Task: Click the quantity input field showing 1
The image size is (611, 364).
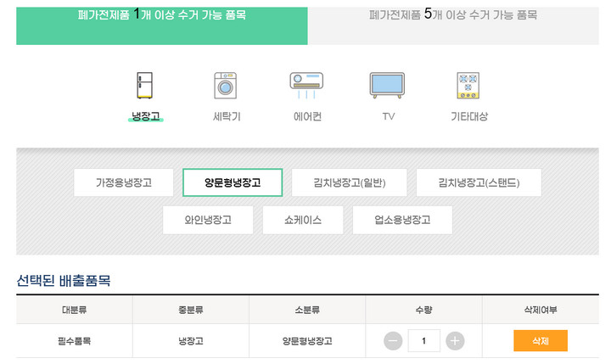Action: pyautogui.click(x=424, y=340)
